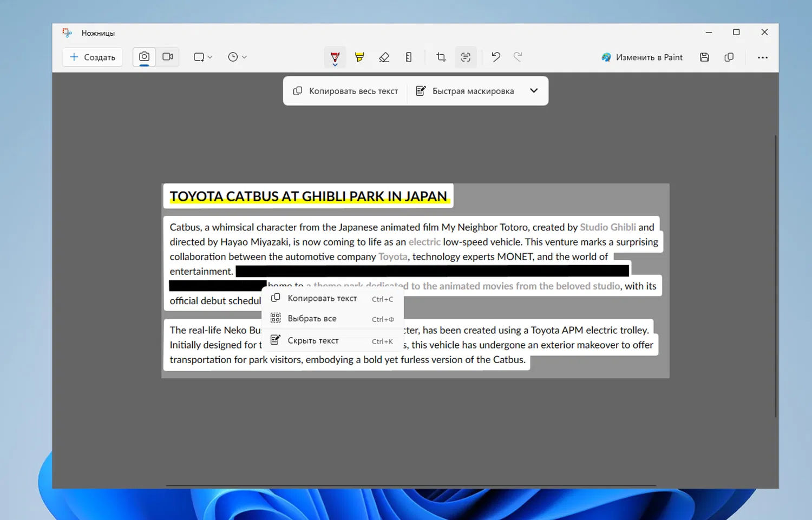This screenshot has width=812, height=520.
Task: Click the word MONET in the paragraph
Action: click(x=515, y=256)
